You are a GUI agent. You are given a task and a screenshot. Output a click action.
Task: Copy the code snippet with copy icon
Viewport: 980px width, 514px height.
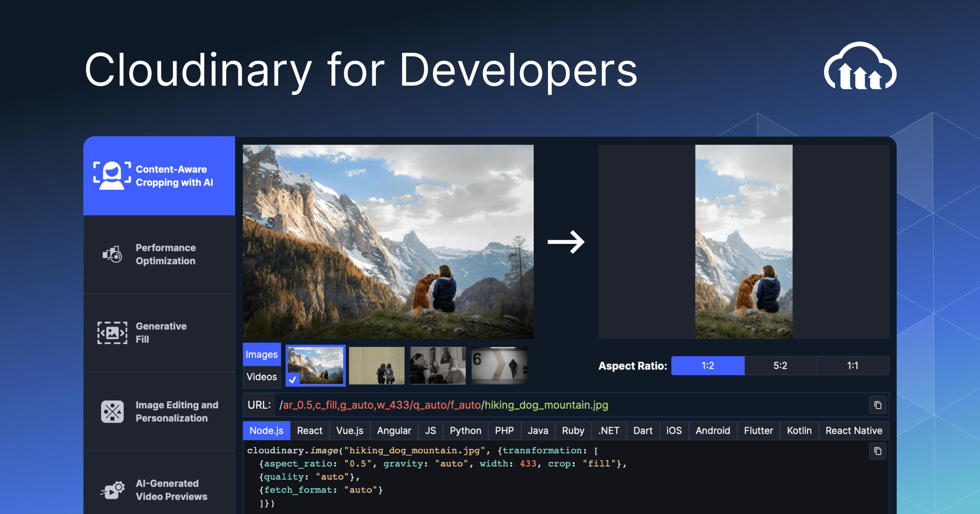(878, 451)
